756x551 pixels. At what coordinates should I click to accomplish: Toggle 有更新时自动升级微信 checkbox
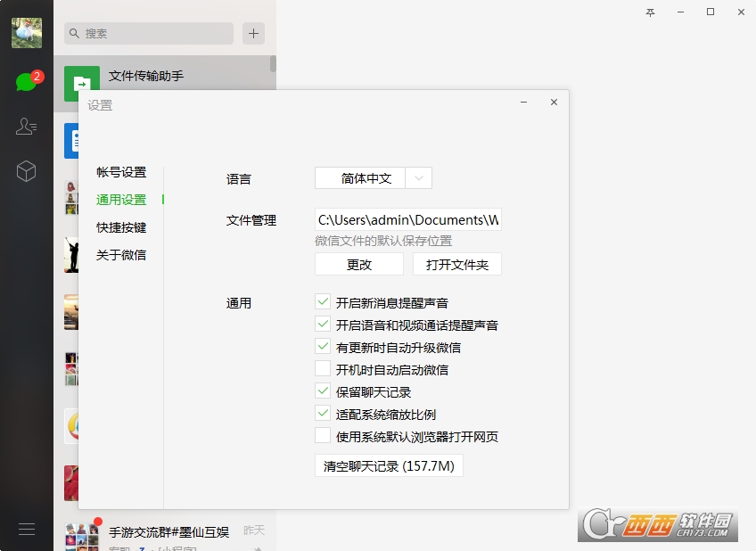[323, 346]
